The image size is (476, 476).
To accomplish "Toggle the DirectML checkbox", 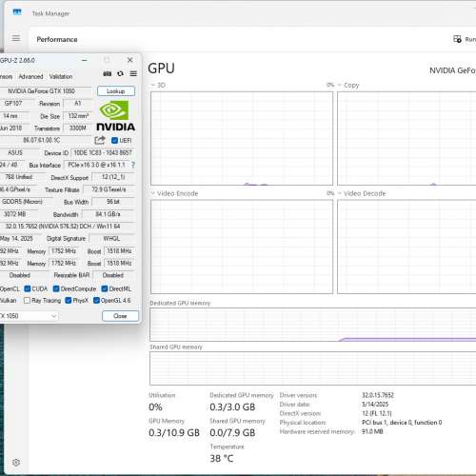I will (105, 288).
